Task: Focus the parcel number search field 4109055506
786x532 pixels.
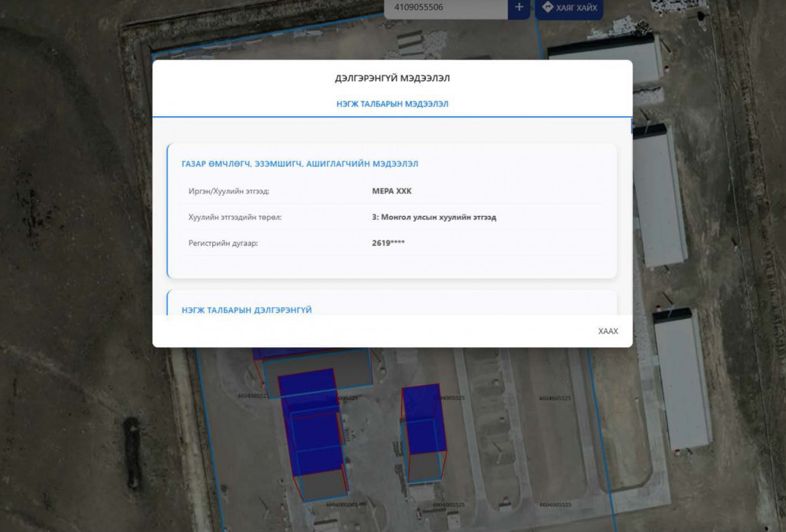Action: [x=444, y=8]
